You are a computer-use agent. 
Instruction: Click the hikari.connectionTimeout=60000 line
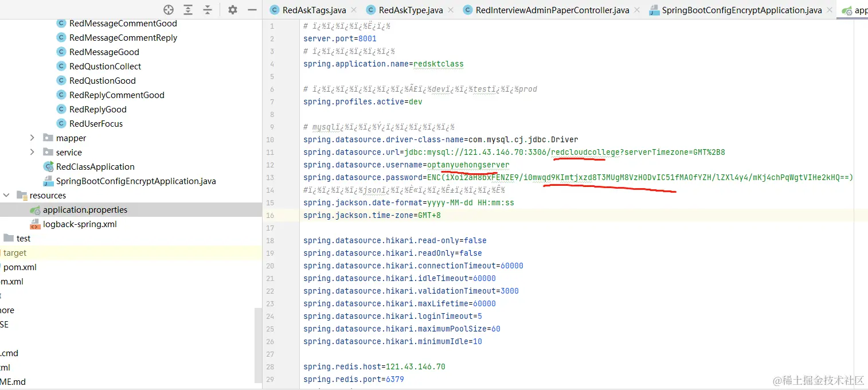tap(413, 266)
